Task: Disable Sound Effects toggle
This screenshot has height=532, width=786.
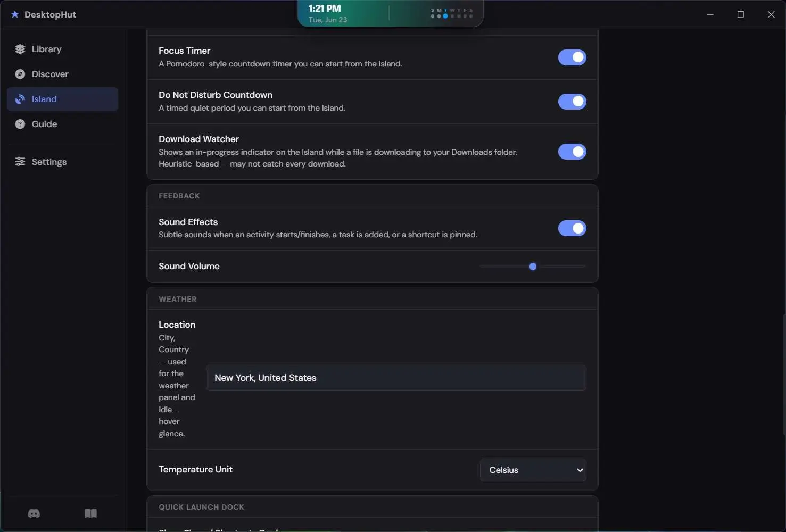Action: click(572, 228)
